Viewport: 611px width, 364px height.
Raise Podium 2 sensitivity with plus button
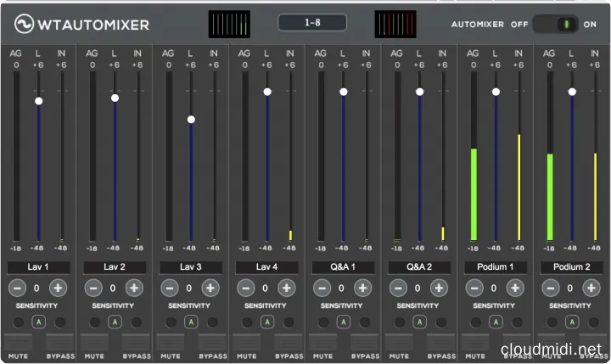(591, 288)
